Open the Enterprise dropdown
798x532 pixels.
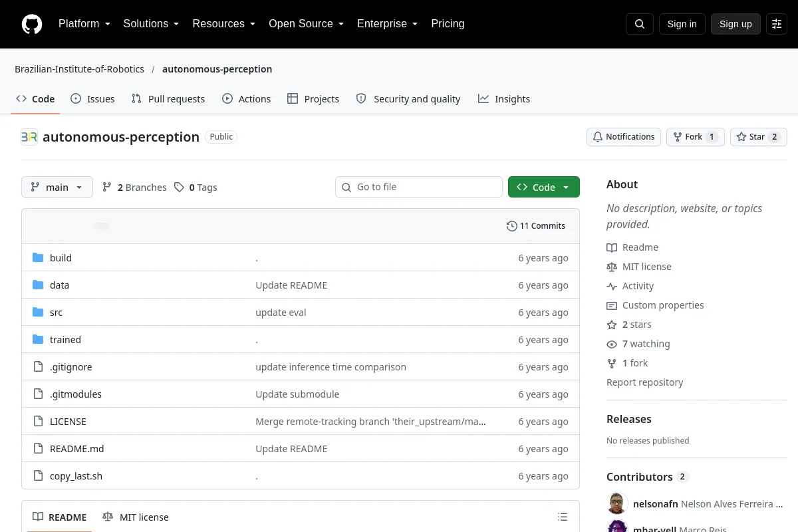388,24
